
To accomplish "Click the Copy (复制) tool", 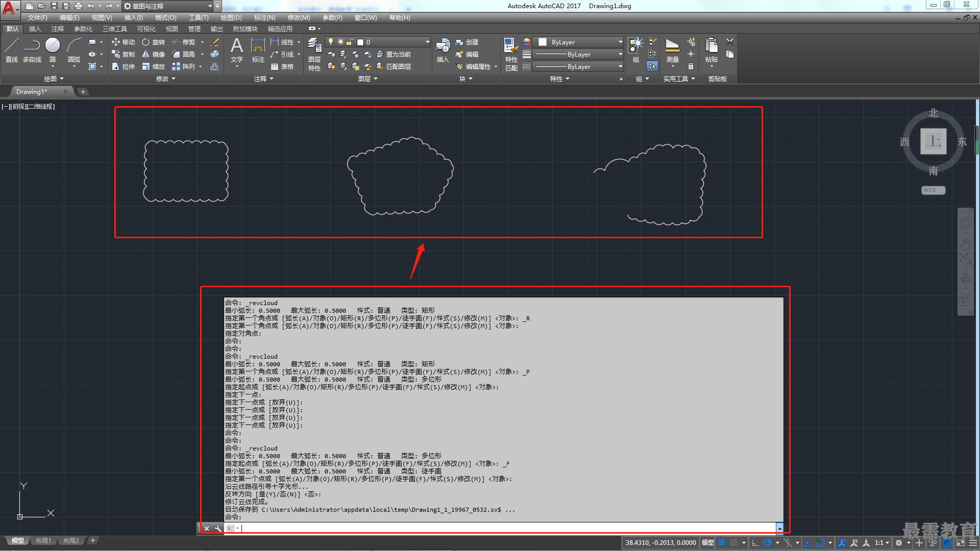I will (x=123, y=54).
